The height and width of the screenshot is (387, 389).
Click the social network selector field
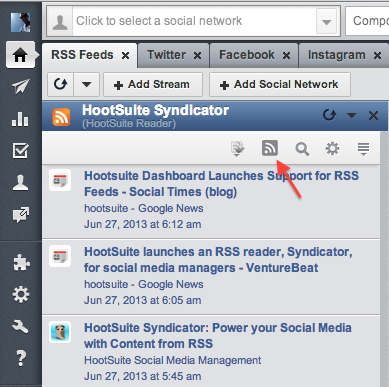pos(194,21)
